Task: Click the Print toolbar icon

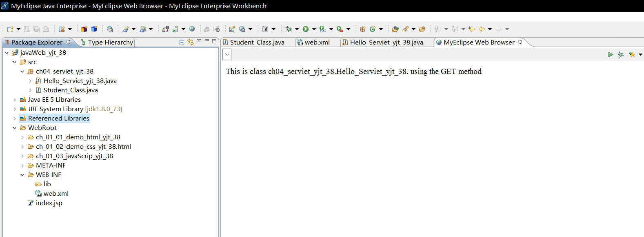Action: point(46,29)
